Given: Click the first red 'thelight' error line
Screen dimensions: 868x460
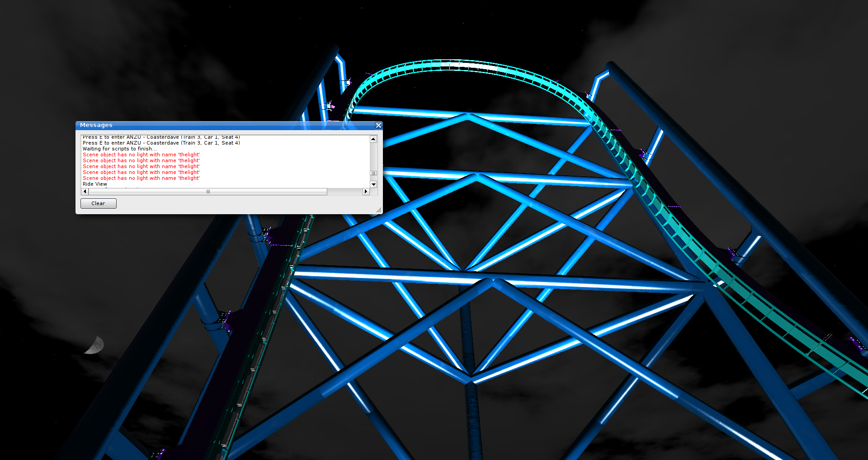Looking at the screenshot, I should pyautogui.click(x=141, y=155).
